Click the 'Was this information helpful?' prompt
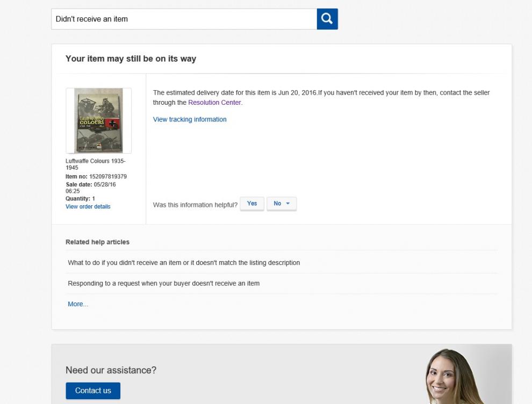532x404 pixels. pos(195,205)
